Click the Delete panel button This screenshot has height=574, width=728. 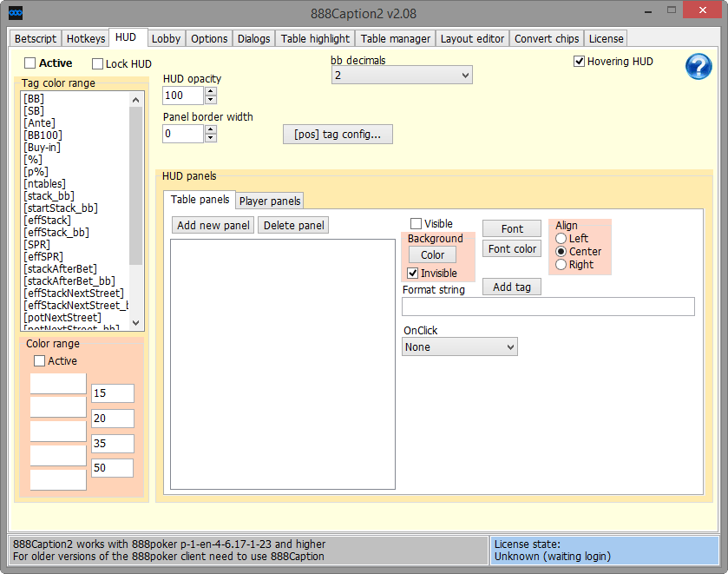pyautogui.click(x=294, y=226)
